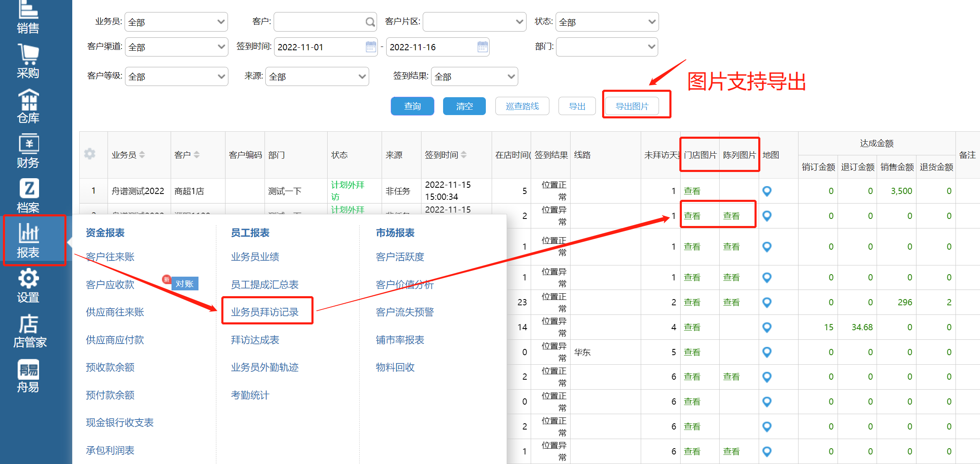
Task: Select 供应商应付款 report
Action: point(115,340)
